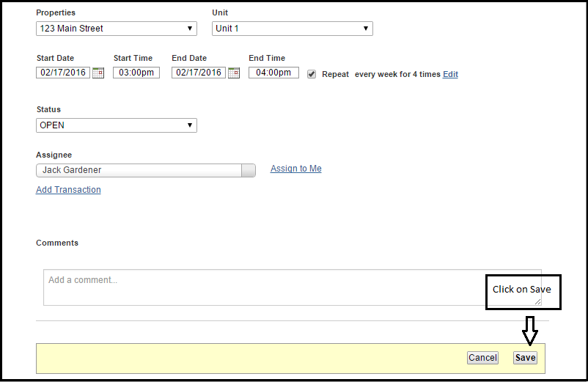Open the Unit dropdown showing Unit 1
Viewport: 588px width, 382px height.
coord(292,29)
